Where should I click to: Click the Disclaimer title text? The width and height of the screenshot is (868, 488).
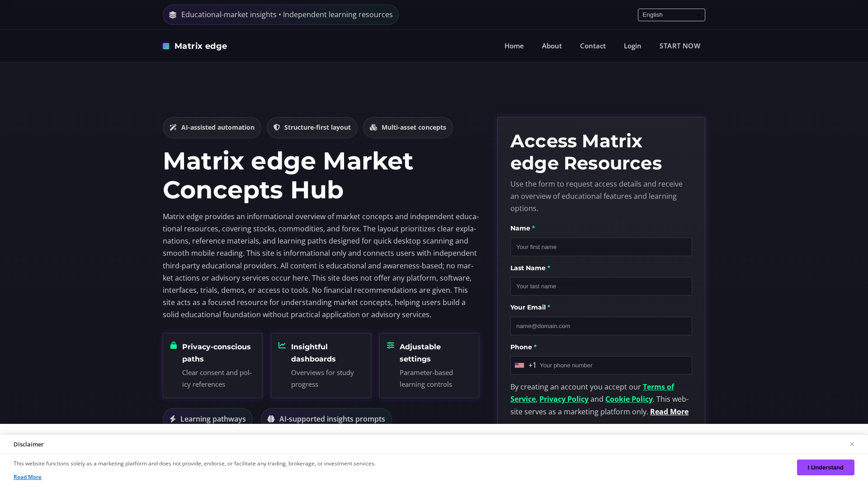(x=28, y=444)
